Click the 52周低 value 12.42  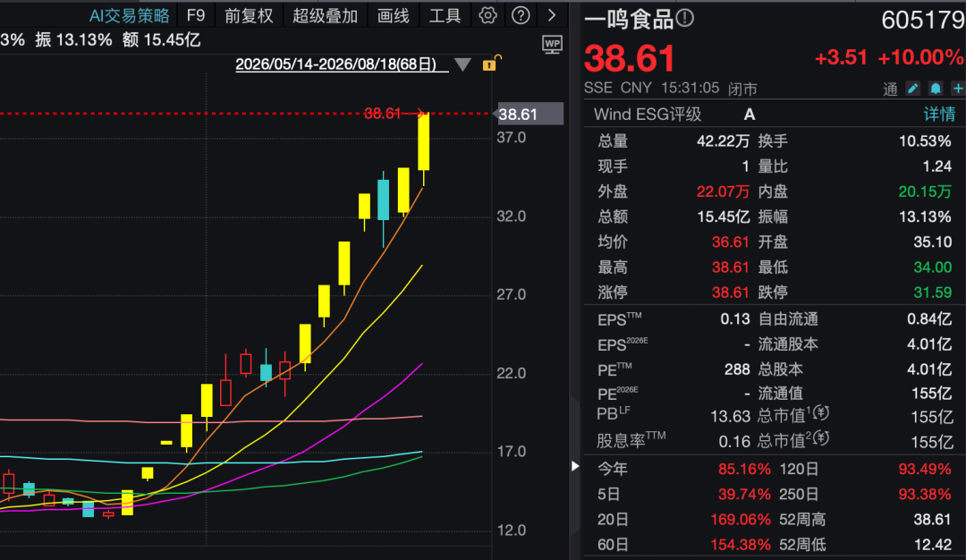point(933,545)
